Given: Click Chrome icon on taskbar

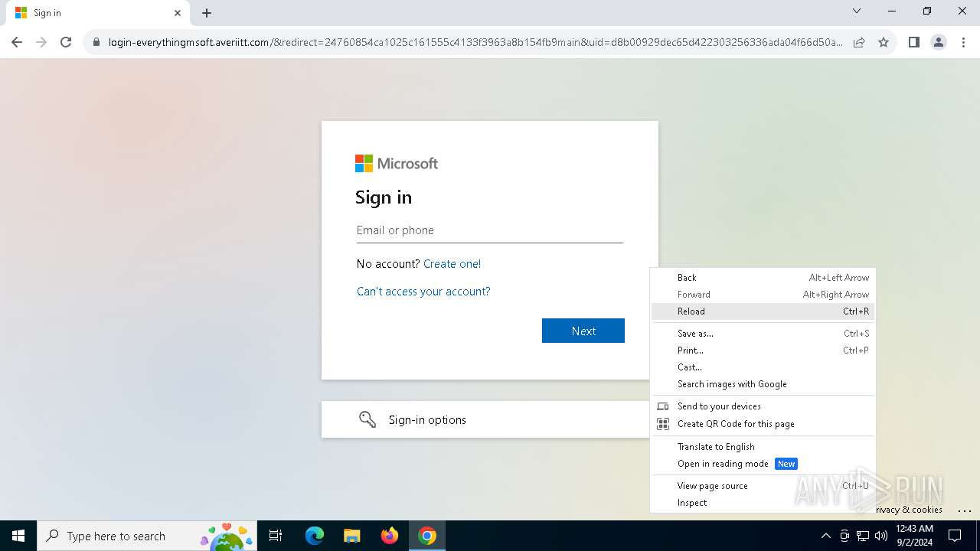Looking at the screenshot, I should pos(427,536).
